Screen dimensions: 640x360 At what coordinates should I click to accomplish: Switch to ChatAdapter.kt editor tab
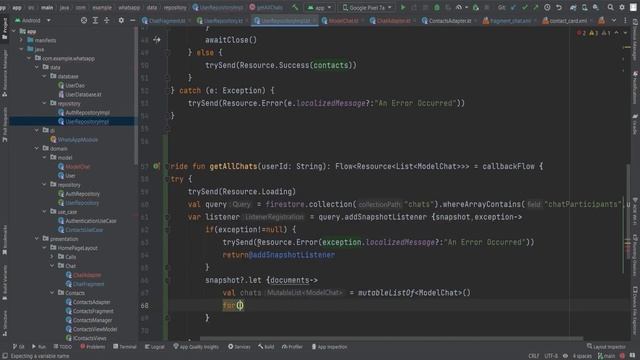392,20
